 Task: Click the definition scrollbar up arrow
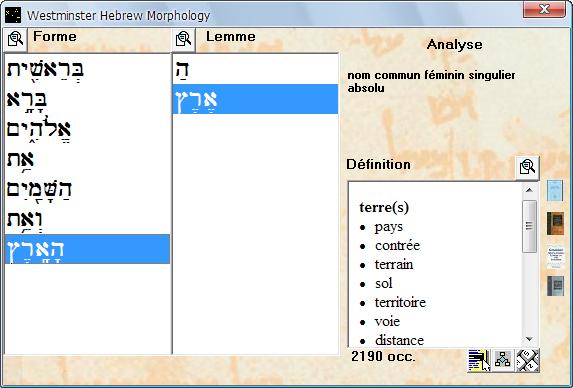529,190
